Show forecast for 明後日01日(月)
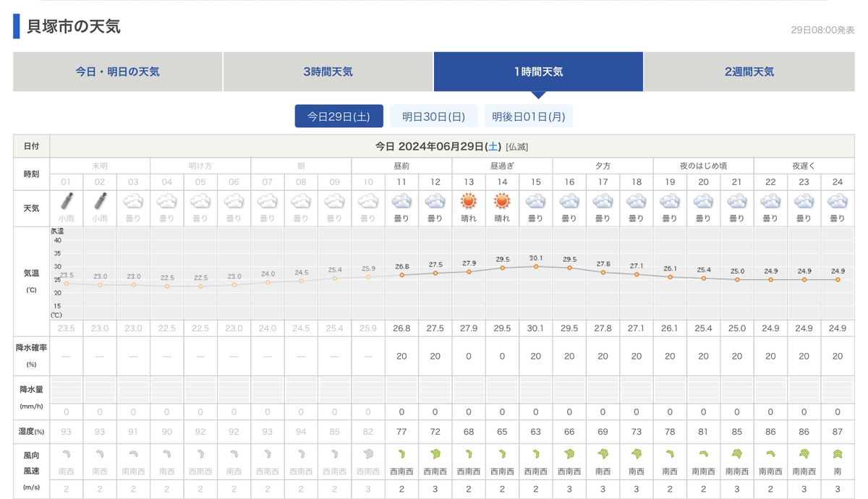868x499 pixels. coord(529,116)
